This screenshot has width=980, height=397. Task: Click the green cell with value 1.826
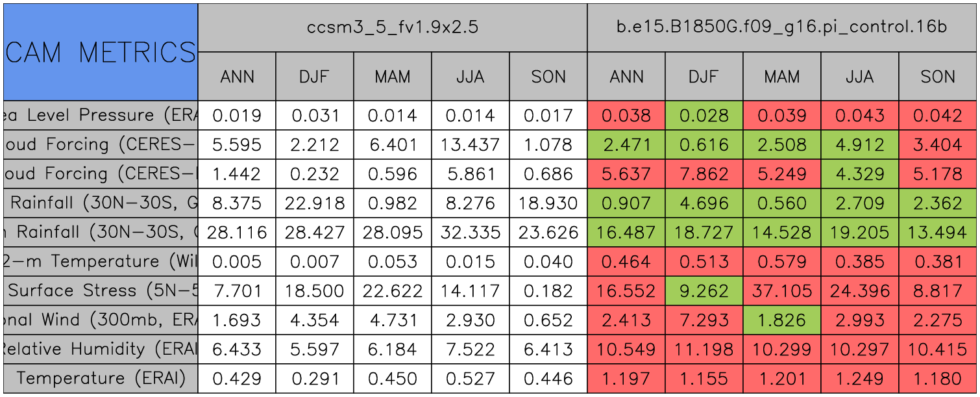pyautogui.click(x=781, y=320)
